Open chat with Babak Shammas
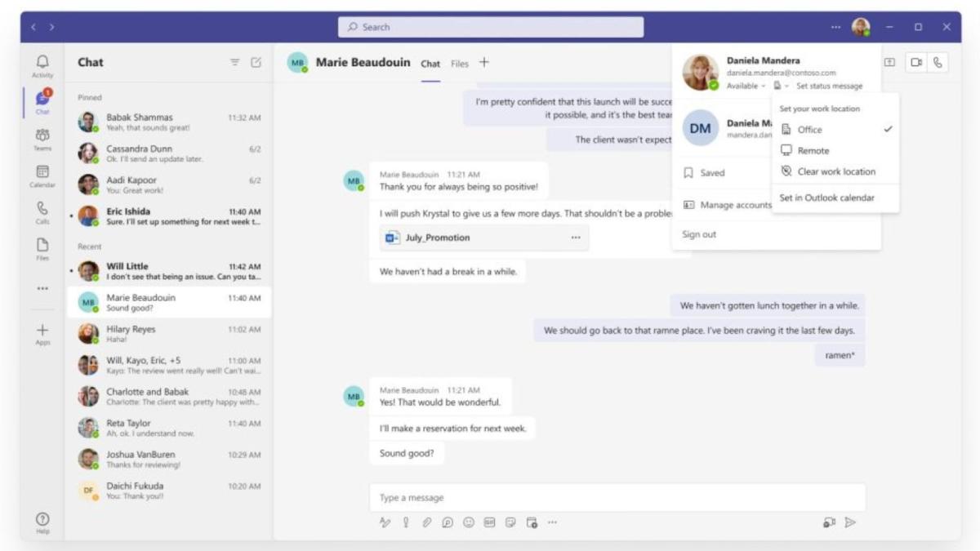980x551 pixels. pos(169,122)
